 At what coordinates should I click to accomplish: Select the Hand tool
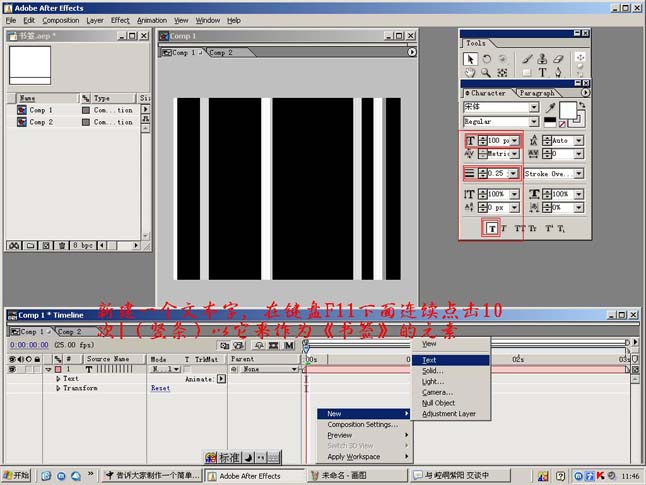(470, 73)
